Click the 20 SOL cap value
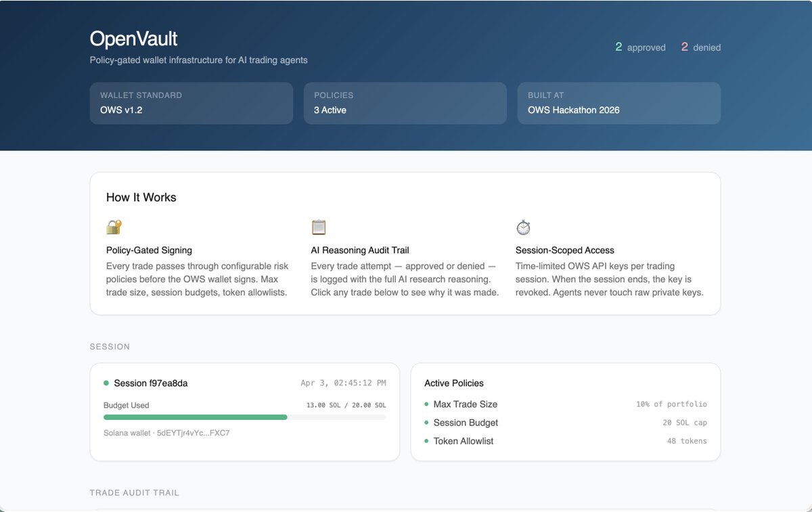 [685, 423]
